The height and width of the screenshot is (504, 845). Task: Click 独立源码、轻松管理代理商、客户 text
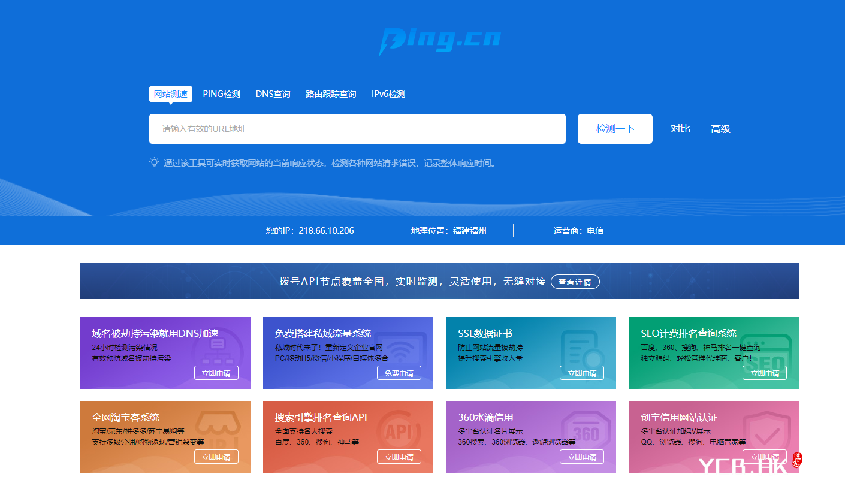[696, 358]
